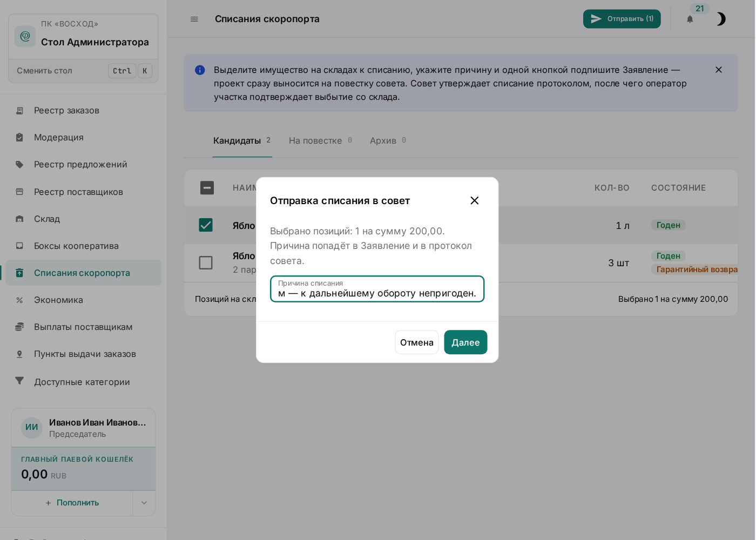Open 'Склад' in sidebar
756x540 pixels.
[84, 219]
